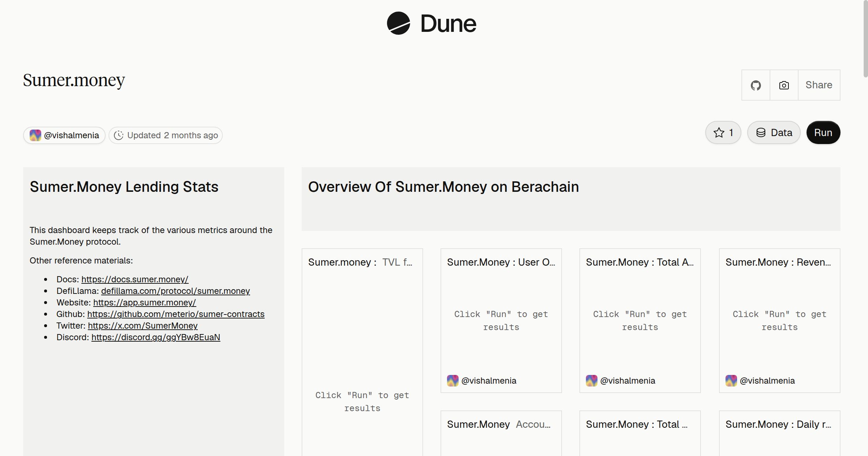Image resolution: width=868 pixels, height=456 pixels.
Task: Open the Sumer.Money : Daily r... card title
Action: click(778, 424)
